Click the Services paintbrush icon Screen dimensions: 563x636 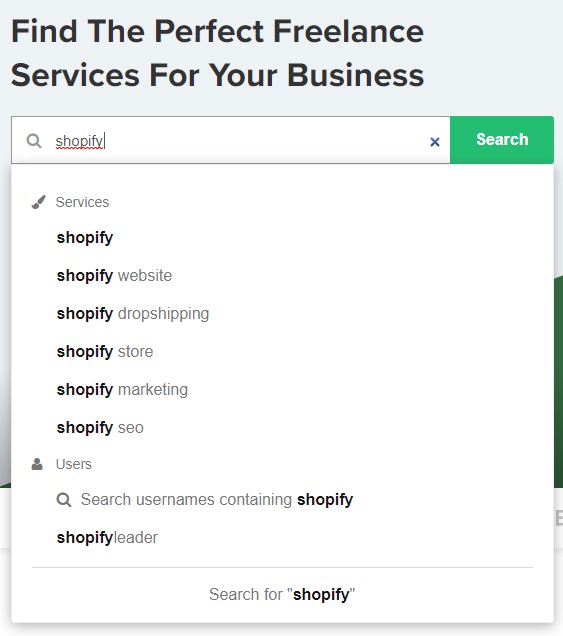(39, 202)
